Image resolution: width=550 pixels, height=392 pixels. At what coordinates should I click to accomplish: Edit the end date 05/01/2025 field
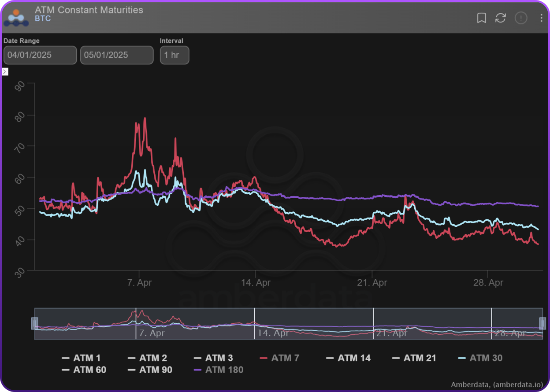(x=117, y=55)
